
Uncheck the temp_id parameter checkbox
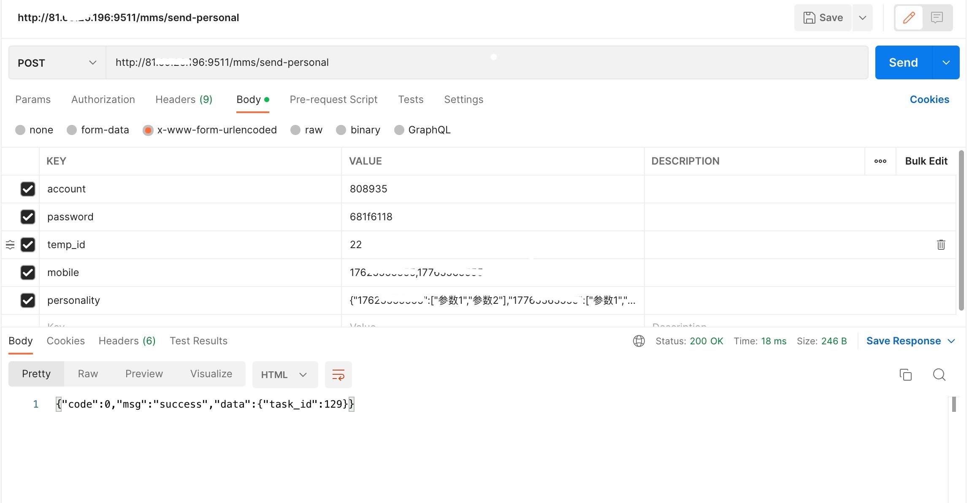tap(28, 245)
